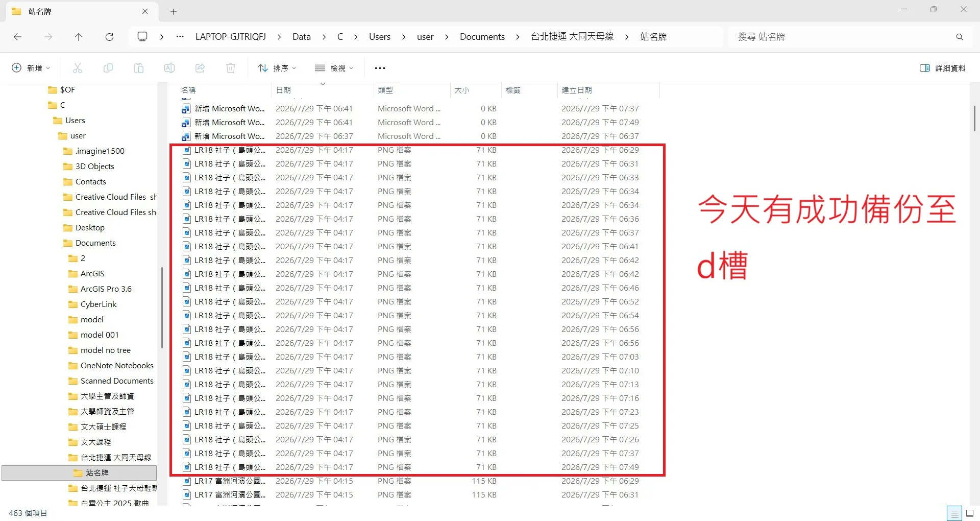Screen dimensions: 980x521
Task: Go up one folder level
Action: pos(79,37)
